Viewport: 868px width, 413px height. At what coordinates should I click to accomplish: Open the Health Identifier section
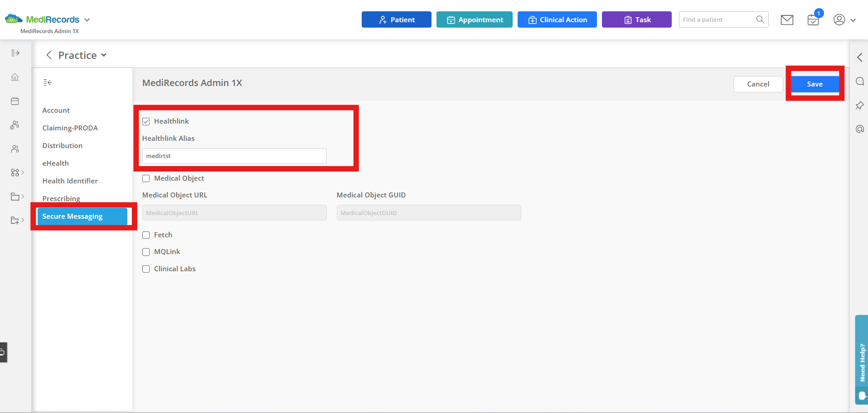pos(70,181)
